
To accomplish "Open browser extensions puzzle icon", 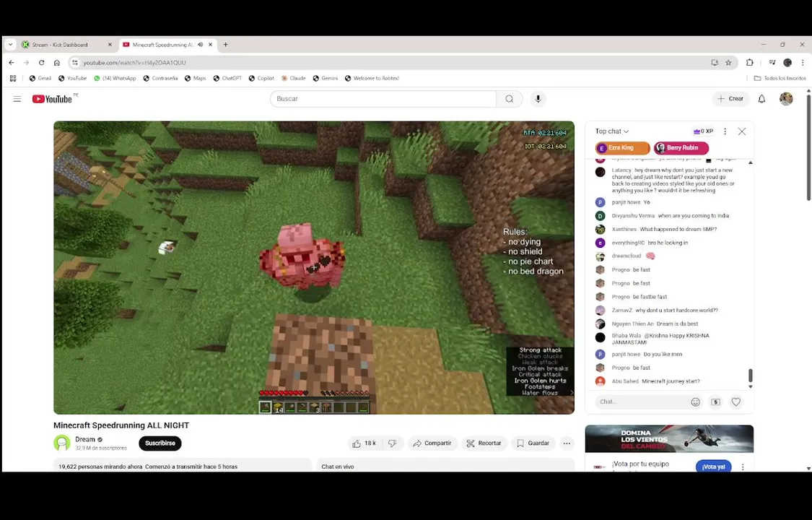I will [x=749, y=63].
